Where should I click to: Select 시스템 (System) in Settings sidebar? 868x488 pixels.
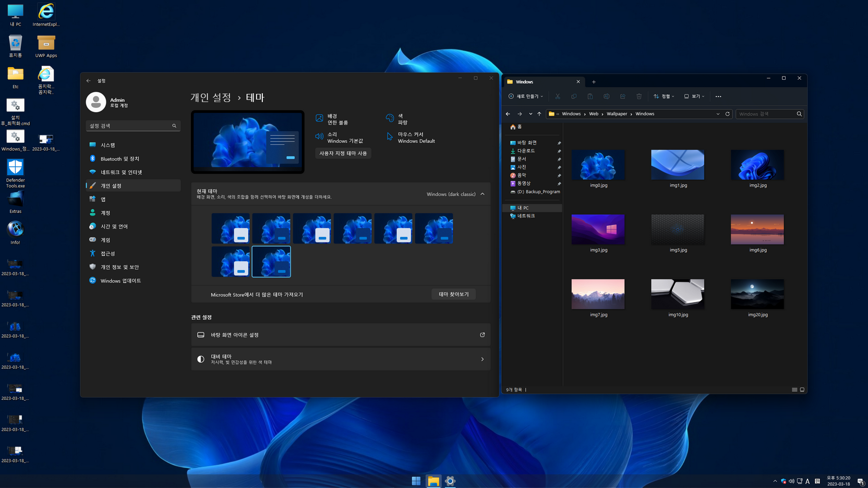133,145
